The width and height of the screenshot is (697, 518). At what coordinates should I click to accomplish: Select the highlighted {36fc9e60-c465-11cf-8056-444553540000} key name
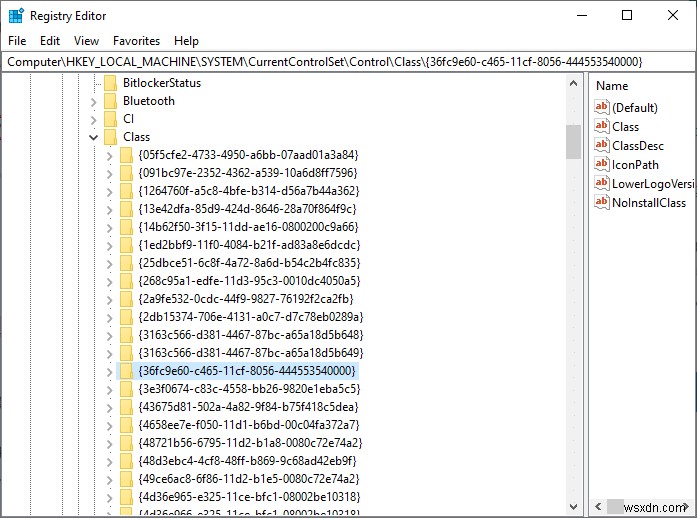pyautogui.click(x=247, y=371)
